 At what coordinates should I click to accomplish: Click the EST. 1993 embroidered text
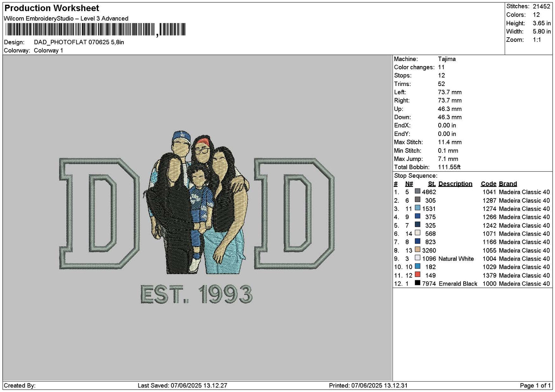click(197, 294)
